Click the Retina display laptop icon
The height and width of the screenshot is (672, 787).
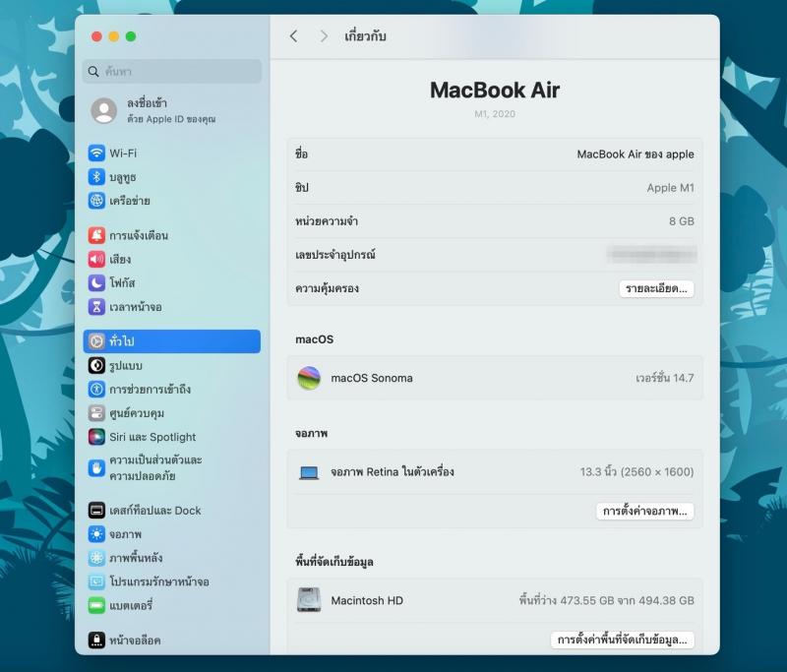click(x=309, y=472)
